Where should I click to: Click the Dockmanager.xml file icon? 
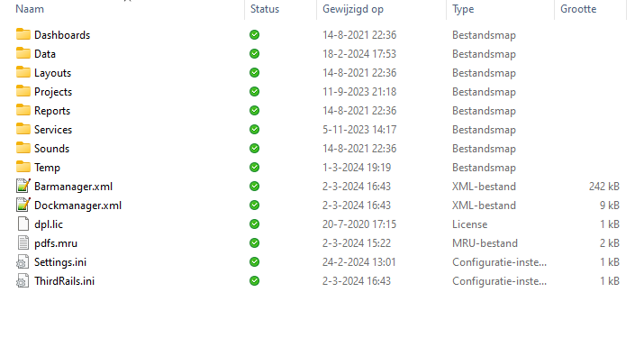coord(23,205)
